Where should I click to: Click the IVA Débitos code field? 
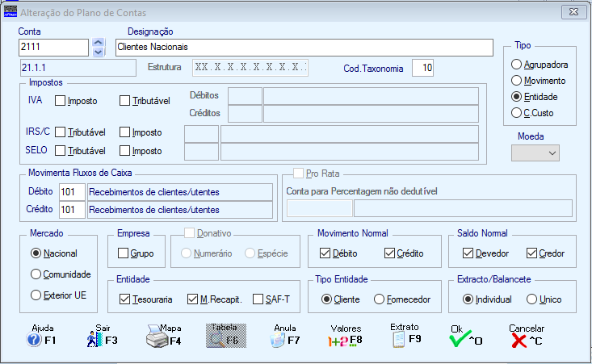(245, 96)
